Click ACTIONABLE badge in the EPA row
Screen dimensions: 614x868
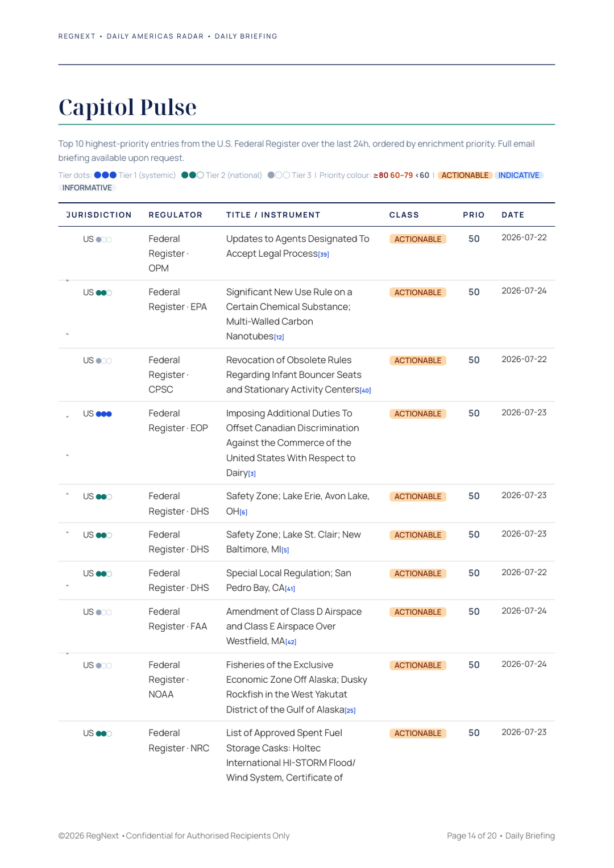point(418,293)
